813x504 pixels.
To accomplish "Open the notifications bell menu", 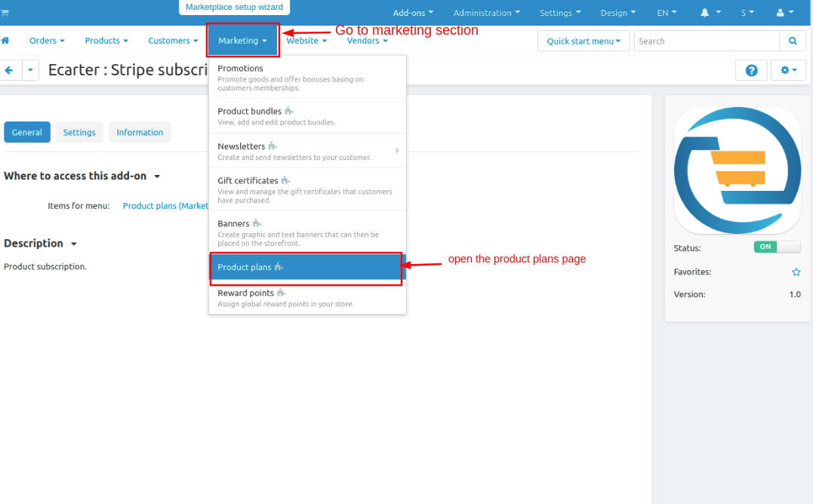I will click(710, 12).
